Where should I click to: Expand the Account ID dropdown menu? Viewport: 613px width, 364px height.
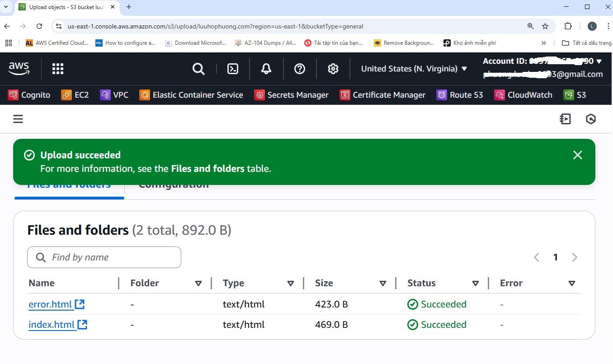599,61
